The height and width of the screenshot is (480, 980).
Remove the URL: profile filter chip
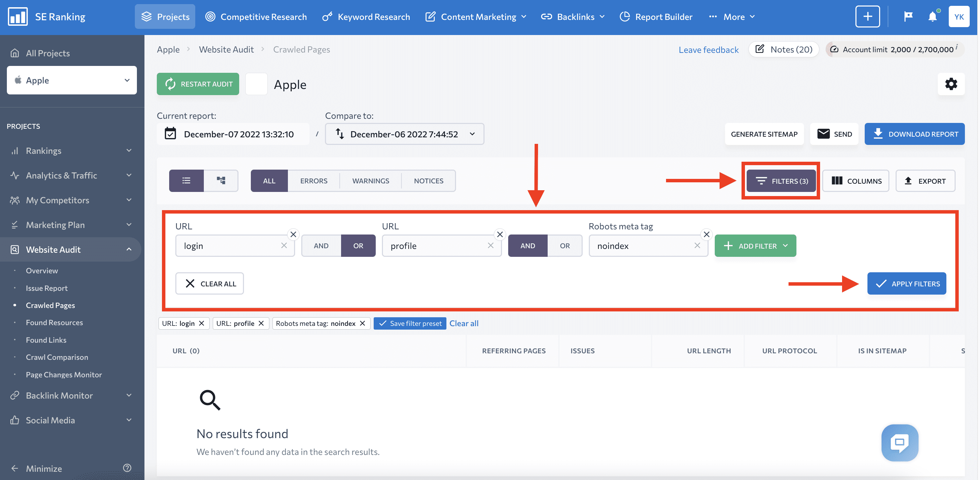click(261, 323)
